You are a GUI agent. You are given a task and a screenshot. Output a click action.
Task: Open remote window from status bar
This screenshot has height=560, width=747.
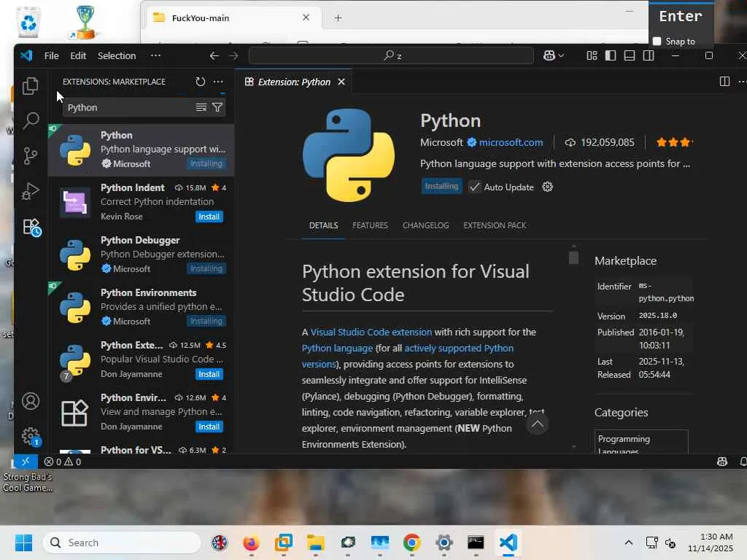(26, 462)
